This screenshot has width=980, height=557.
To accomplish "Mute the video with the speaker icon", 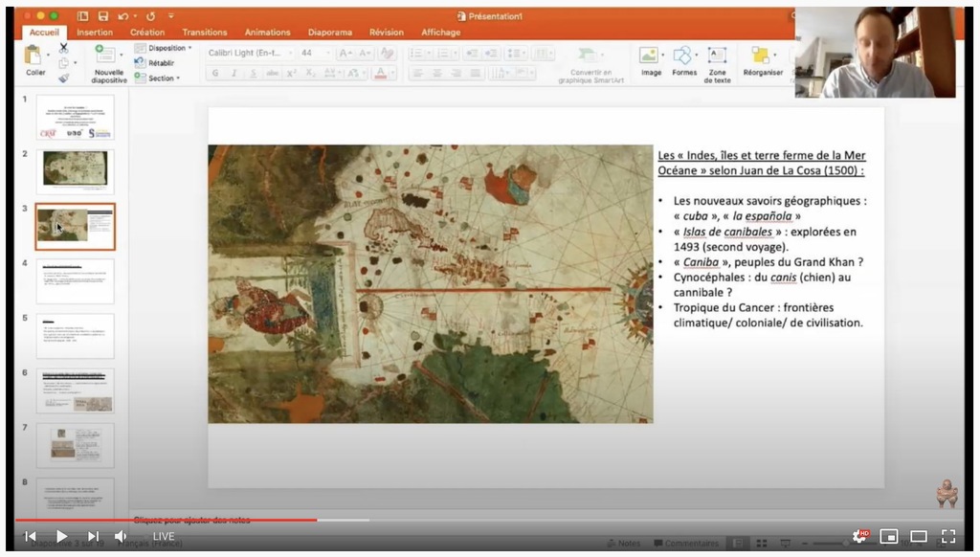I will click(121, 536).
